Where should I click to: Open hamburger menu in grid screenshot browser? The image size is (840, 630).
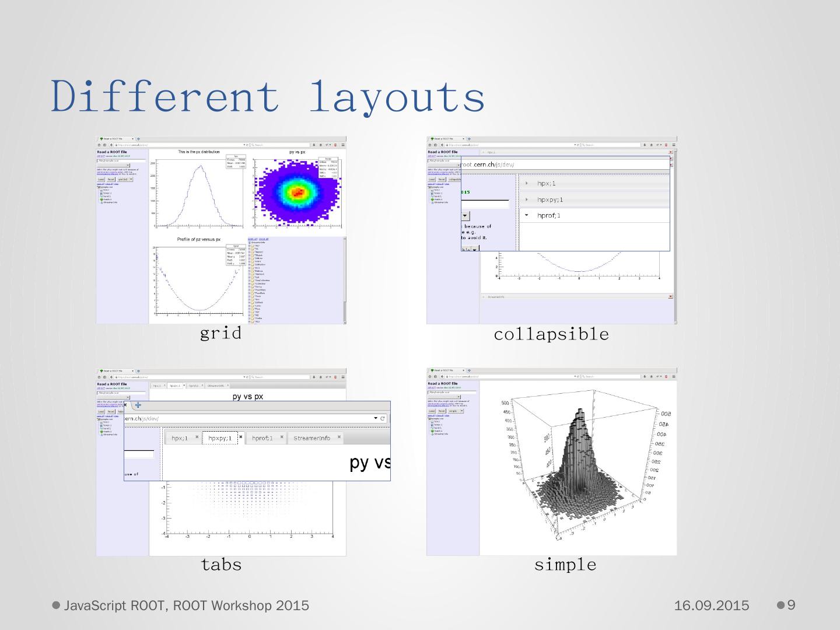[x=343, y=145]
